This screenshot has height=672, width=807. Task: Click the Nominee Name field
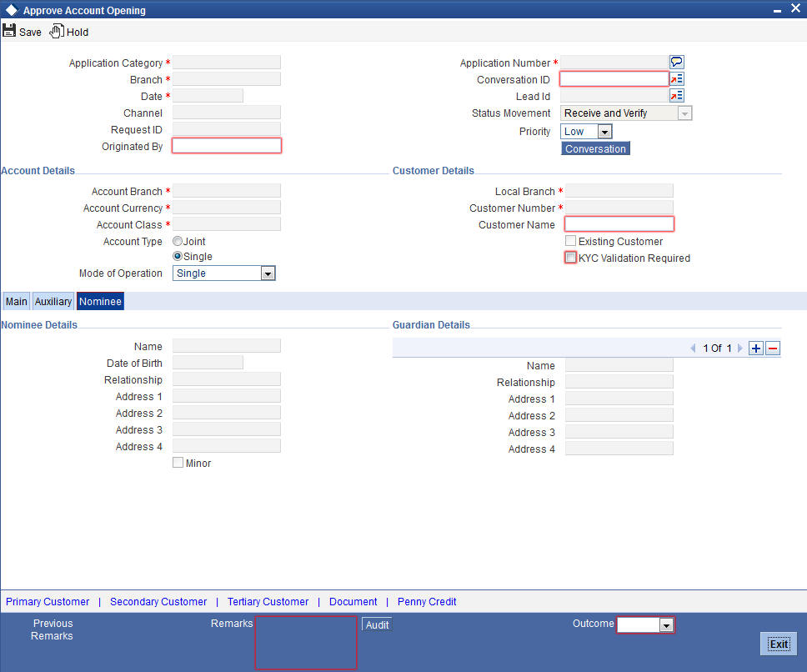click(227, 346)
